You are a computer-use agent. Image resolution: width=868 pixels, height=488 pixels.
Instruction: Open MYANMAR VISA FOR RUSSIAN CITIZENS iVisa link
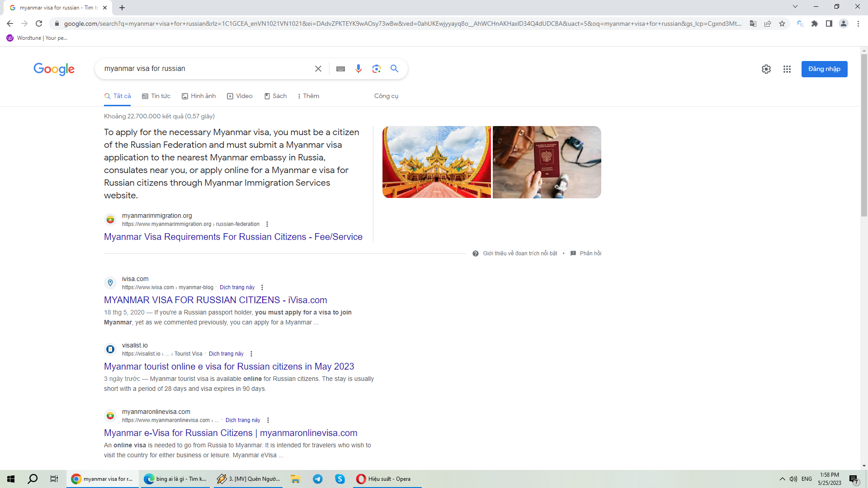(215, 300)
